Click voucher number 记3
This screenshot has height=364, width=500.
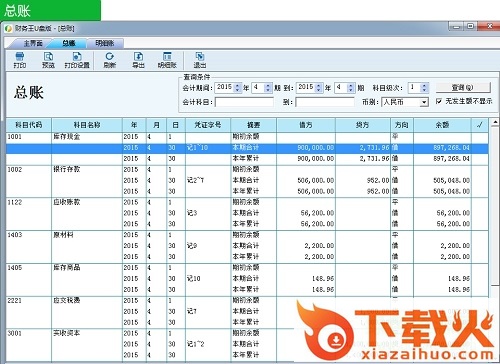click(192, 213)
